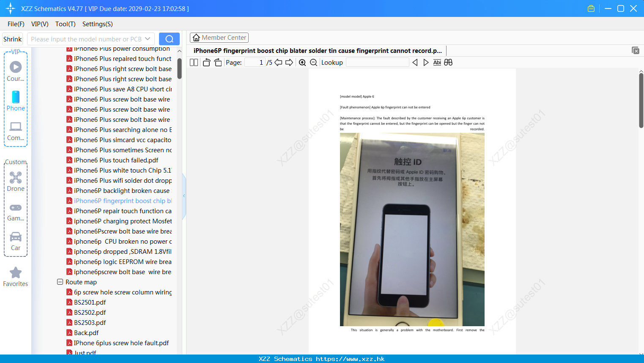Viewport: 644px width, 363px height.
Task: Click the previous page arrow in the toolbar
Action: point(278,62)
